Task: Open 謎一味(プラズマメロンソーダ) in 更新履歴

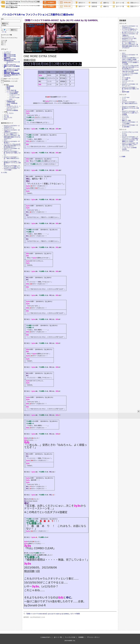Action: tap(130, 32)
